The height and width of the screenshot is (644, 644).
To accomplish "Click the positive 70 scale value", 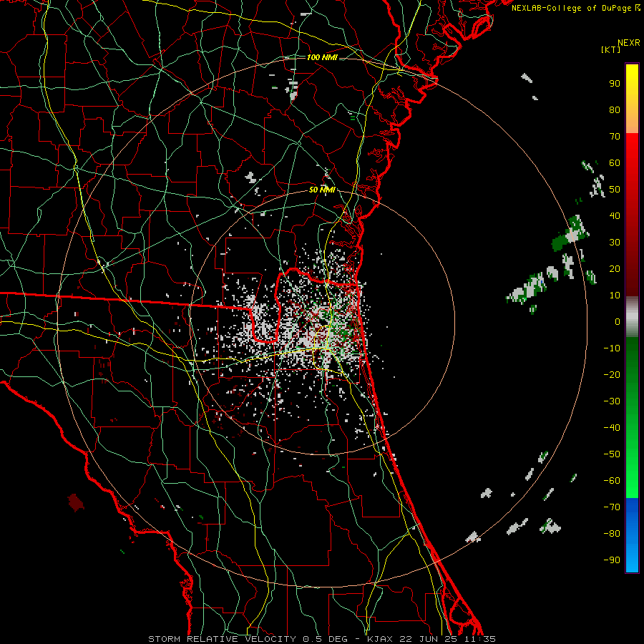I will pos(615,137).
